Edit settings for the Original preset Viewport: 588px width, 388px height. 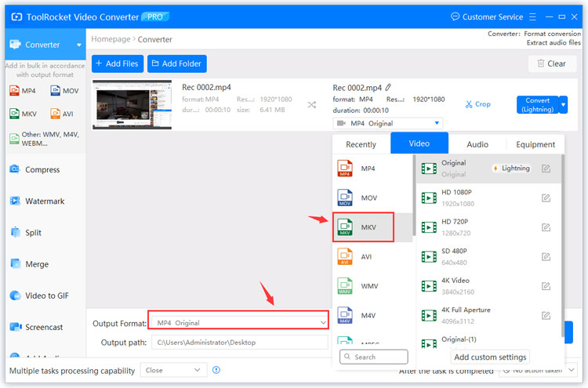coord(546,169)
